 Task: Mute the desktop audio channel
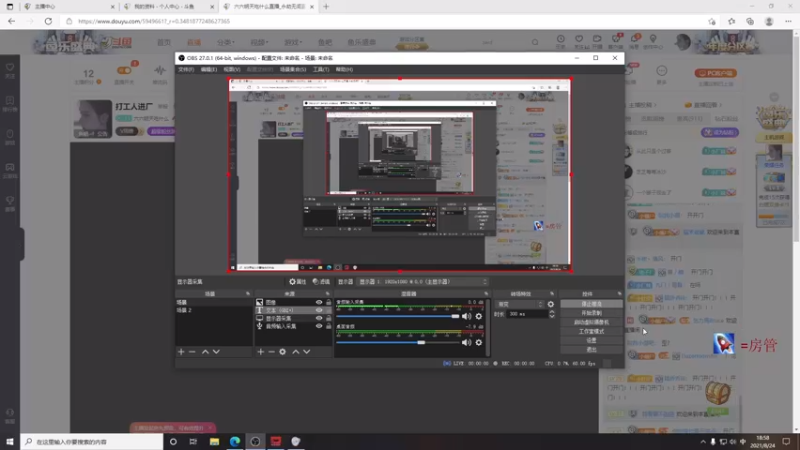point(466,343)
